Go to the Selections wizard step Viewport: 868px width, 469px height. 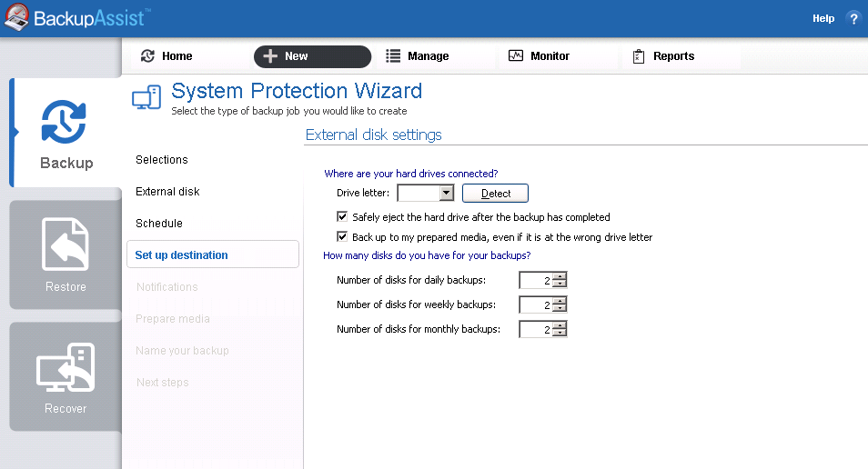[x=162, y=160]
